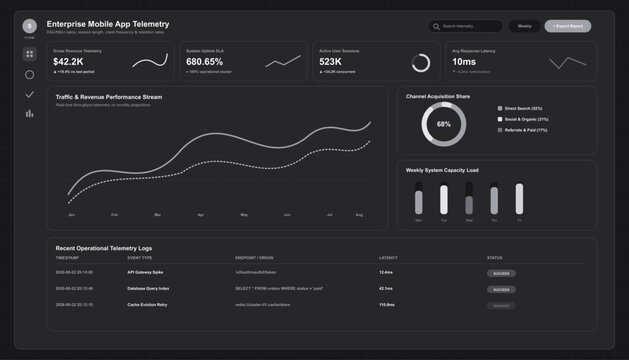The height and width of the screenshot is (360, 629).
Task: Click the Gross Revenue sparkline chart
Action: point(150,61)
